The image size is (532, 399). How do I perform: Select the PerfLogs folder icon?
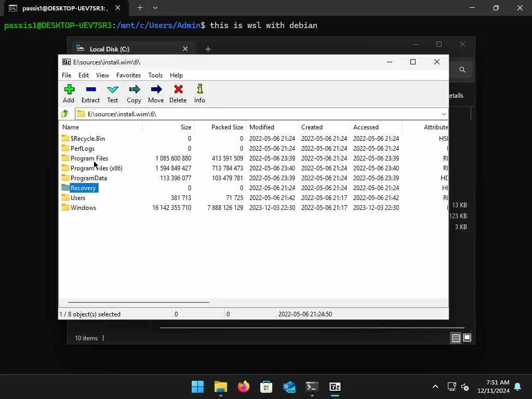[65, 148]
